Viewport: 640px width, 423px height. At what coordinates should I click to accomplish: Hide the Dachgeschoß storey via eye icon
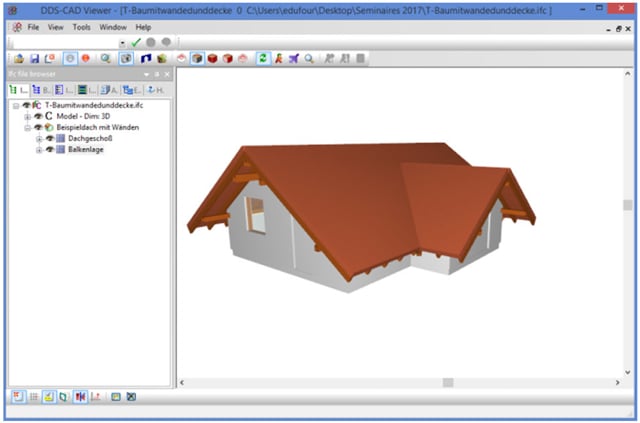coord(50,138)
